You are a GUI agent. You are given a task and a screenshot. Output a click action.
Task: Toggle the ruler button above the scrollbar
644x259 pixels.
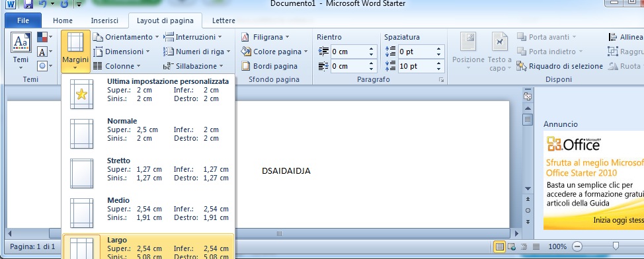pos(528,96)
